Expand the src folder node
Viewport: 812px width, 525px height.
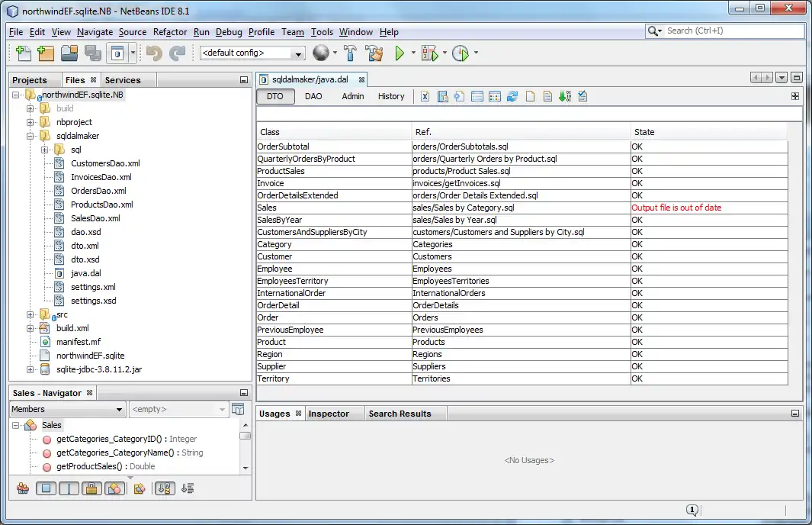point(31,314)
